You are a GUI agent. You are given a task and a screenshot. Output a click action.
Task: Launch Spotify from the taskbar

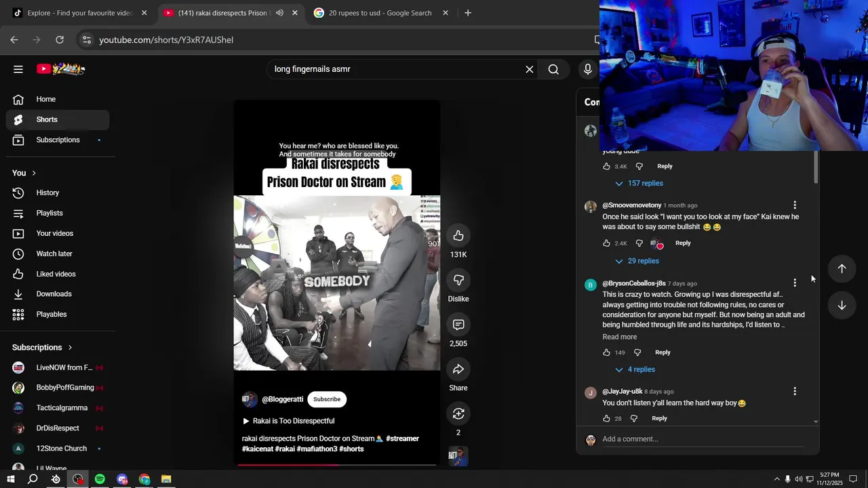click(100, 479)
